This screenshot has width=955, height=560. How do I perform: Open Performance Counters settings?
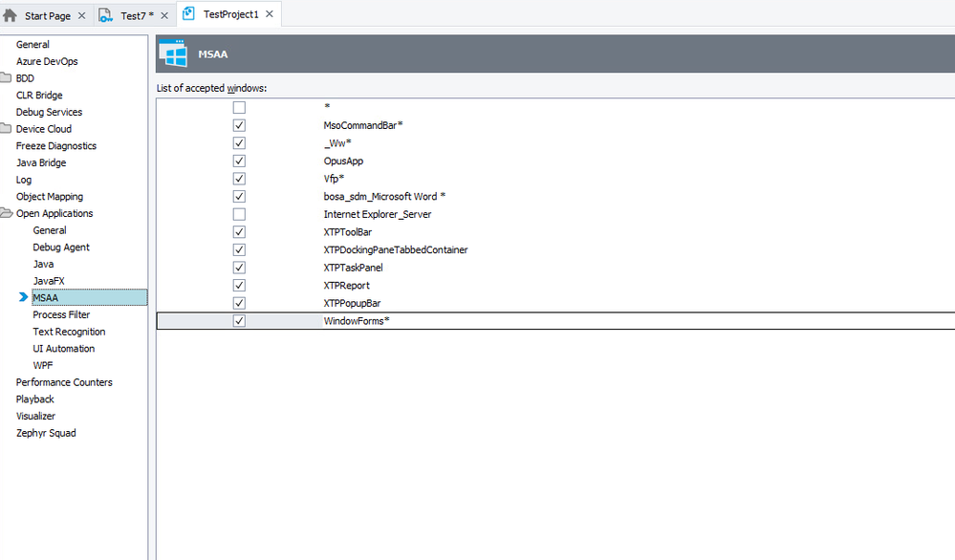[64, 382]
